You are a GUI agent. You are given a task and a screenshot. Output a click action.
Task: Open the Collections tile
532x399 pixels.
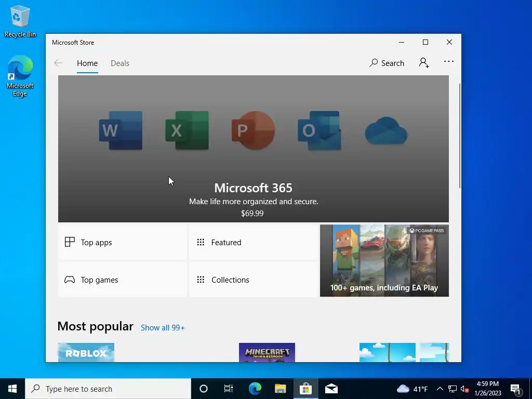click(x=253, y=280)
